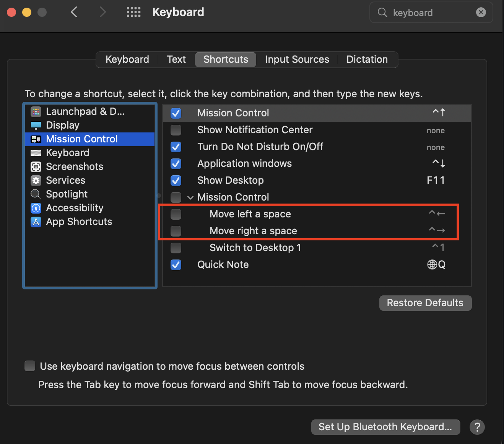Click the Accessibility icon in sidebar
The height and width of the screenshot is (444, 504).
[x=36, y=208]
